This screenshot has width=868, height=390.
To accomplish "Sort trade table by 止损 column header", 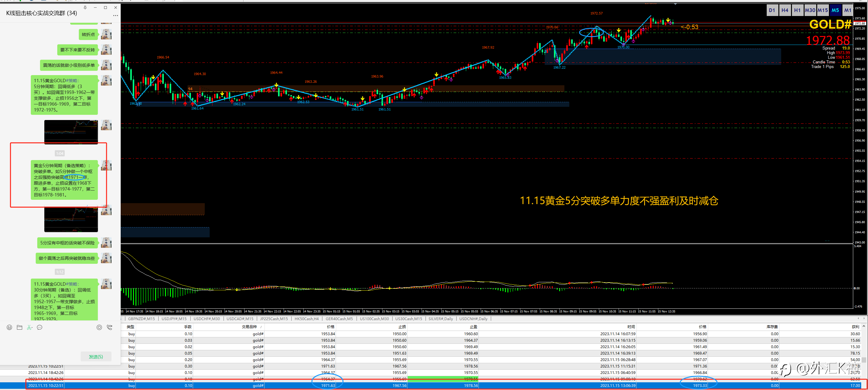I will point(402,327).
